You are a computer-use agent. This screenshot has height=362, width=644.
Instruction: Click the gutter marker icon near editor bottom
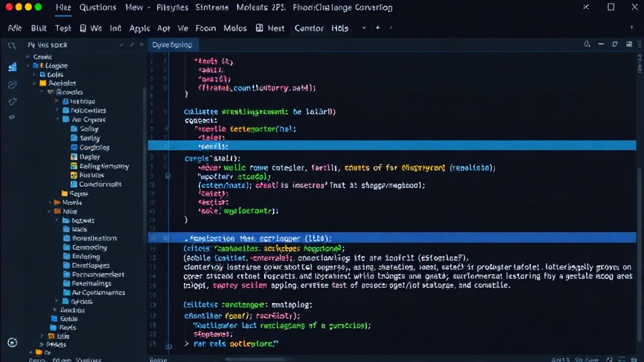pos(169,347)
